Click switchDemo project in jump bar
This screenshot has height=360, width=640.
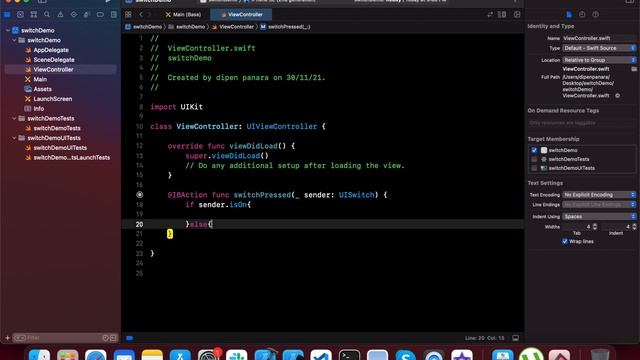tap(144, 27)
